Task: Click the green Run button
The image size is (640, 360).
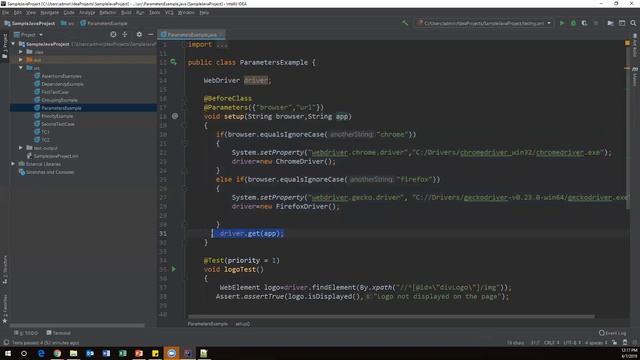Action: [x=562, y=23]
